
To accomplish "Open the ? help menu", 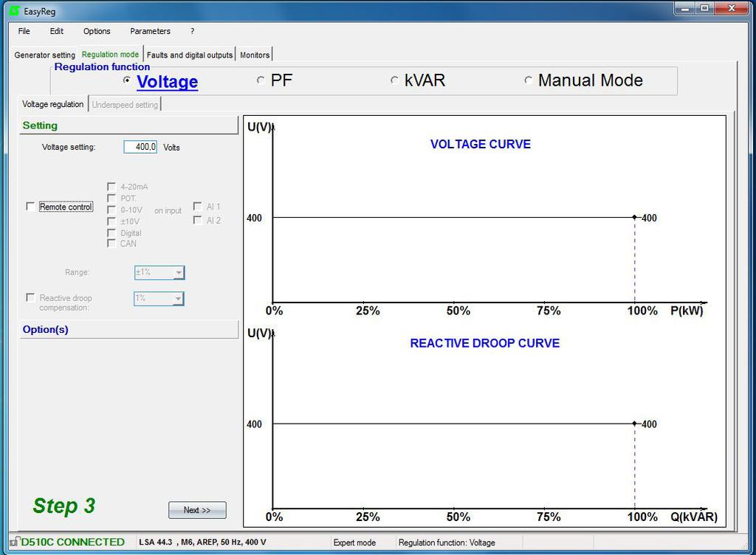I will pyautogui.click(x=193, y=31).
